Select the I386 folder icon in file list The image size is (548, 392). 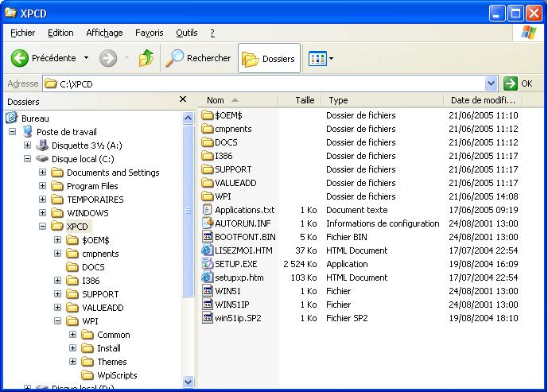pyautogui.click(x=208, y=156)
